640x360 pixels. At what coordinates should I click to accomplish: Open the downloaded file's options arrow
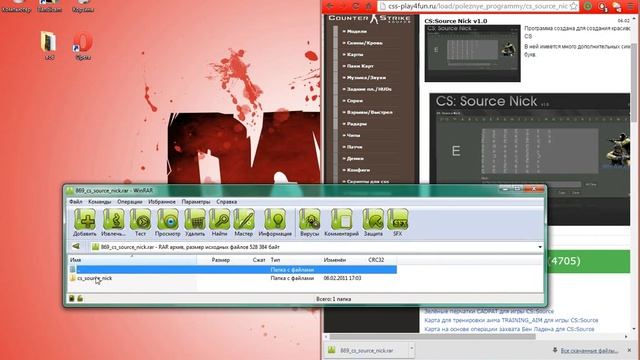(x=411, y=349)
